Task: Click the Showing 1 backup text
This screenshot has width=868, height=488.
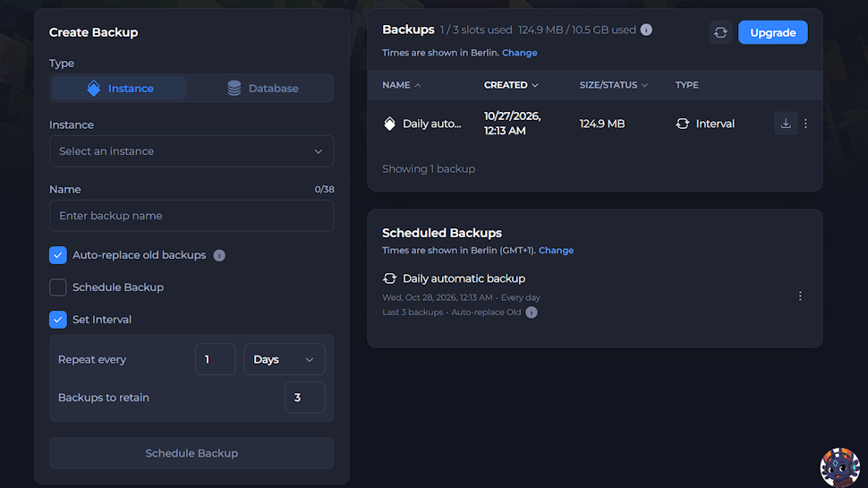Action: pos(429,169)
